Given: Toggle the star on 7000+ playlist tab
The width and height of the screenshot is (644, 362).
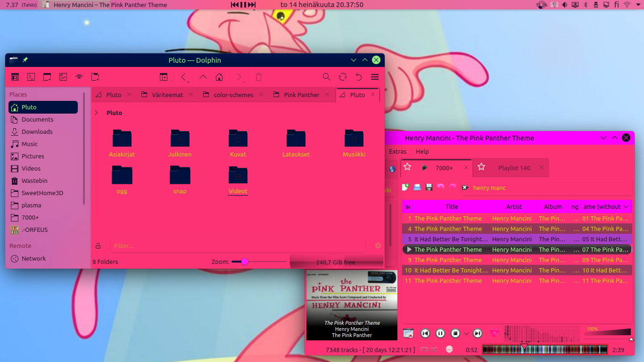Looking at the screenshot, I should pyautogui.click(x=407, y=167).
